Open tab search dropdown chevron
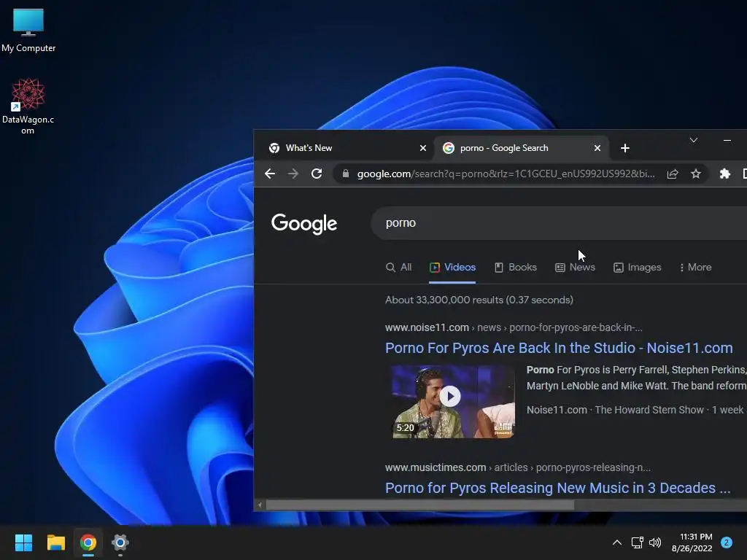 tap(694, 140)
